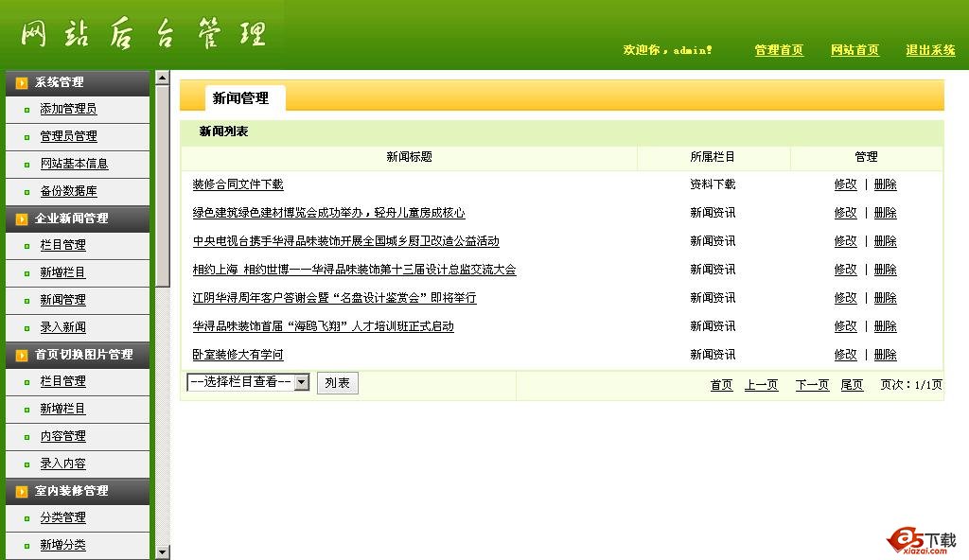
Task: Open news about 中央电视台携手华浔品味装饰
Action: pyautogui.click(x=346, y=241)
